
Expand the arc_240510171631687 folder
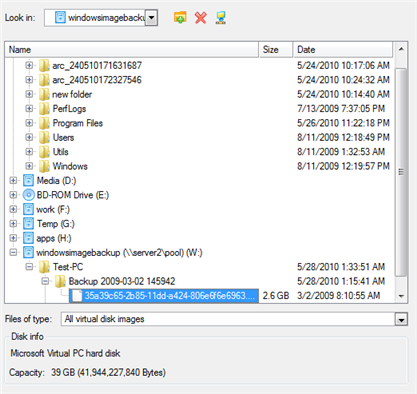(29, 65)
